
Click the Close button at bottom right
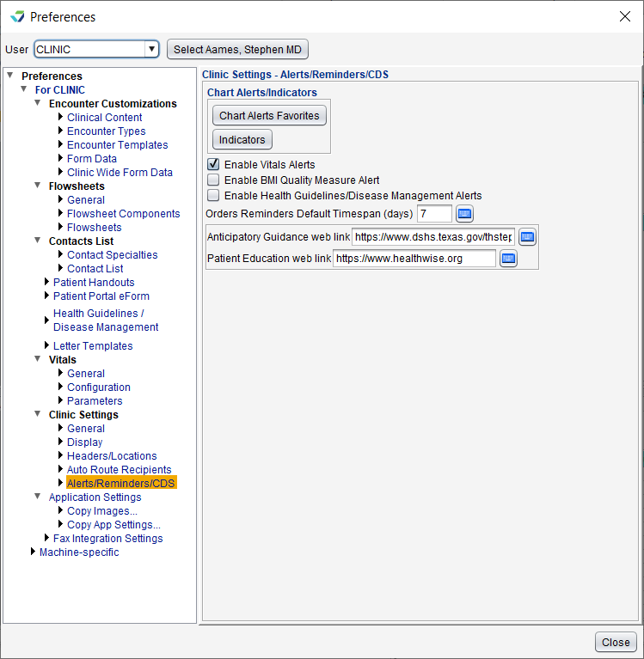click(x=615, y=642)
